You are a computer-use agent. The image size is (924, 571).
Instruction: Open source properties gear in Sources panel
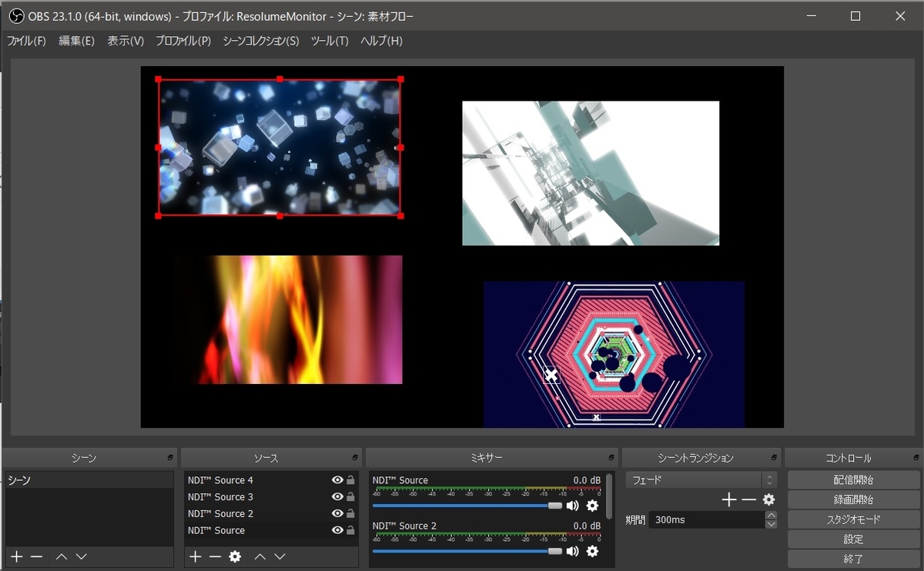236,556
